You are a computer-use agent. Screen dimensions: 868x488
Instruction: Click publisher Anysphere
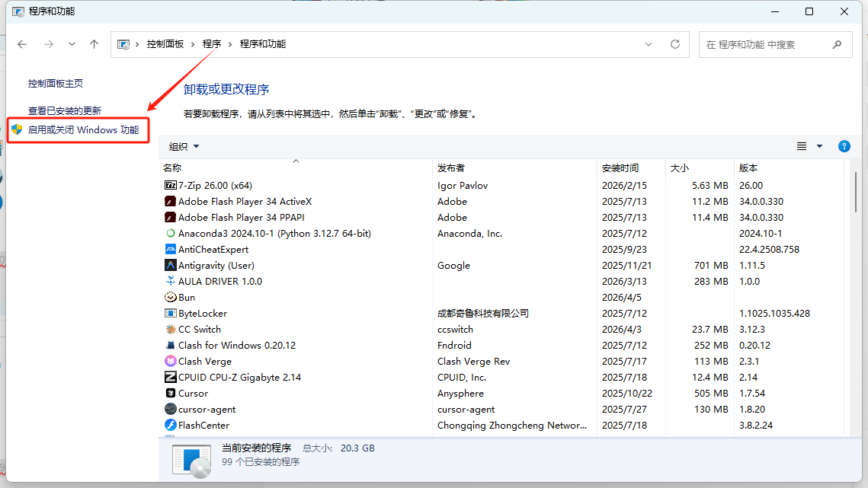pos(460,394)
